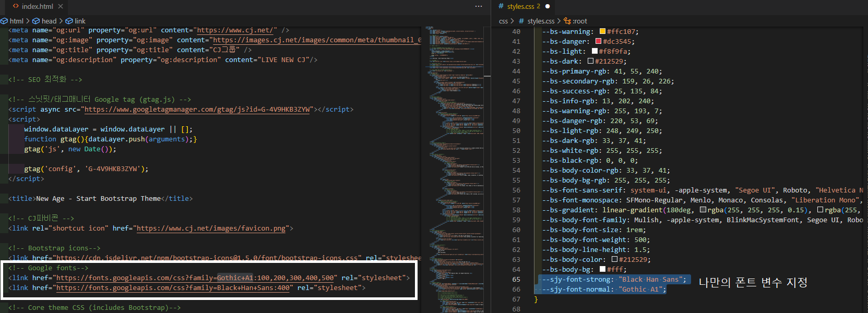Click the --bs-body-bg white color swatch
This screenshot has height=313, width=868.
point(602,269)
